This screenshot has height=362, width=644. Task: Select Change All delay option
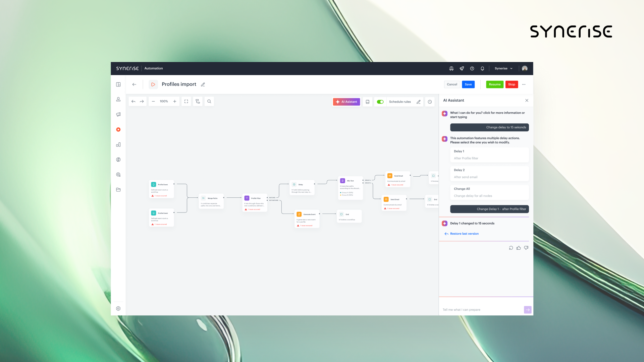(489, 192)
